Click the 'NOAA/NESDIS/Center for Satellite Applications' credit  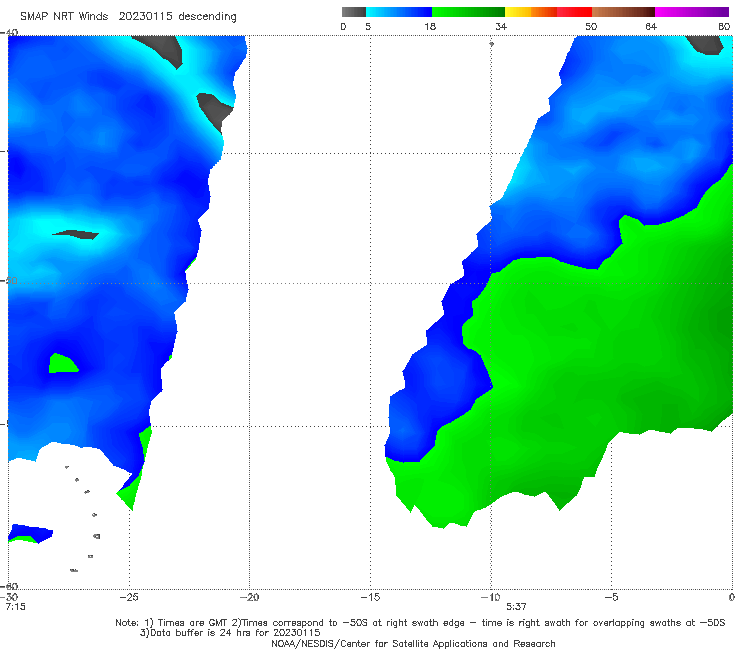click(413, 644)
